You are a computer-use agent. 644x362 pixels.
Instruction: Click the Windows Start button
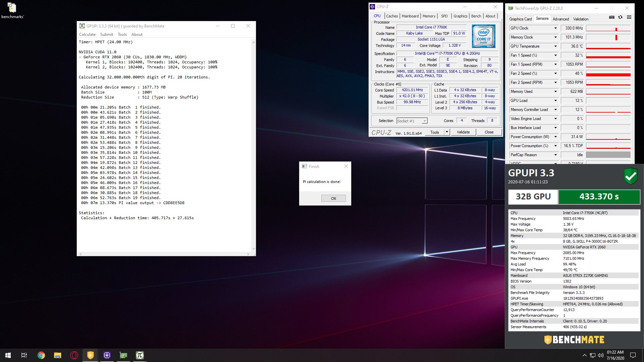[x=8, y=355]
